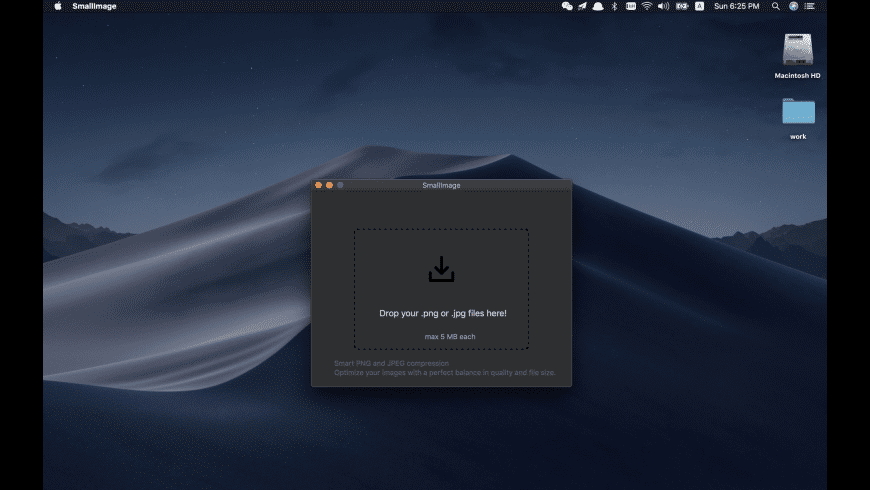870x490 pixels.
Task: Open Siri from the menu bar
Action: click(x=793, y=6)
